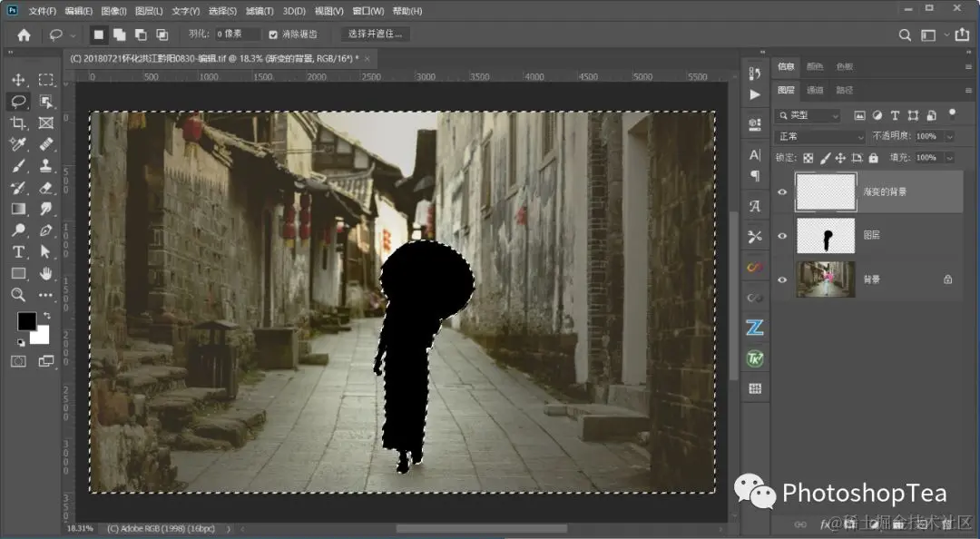Open the 窗口(W) menu
The image size is (980, 539).
pos(368,11)
